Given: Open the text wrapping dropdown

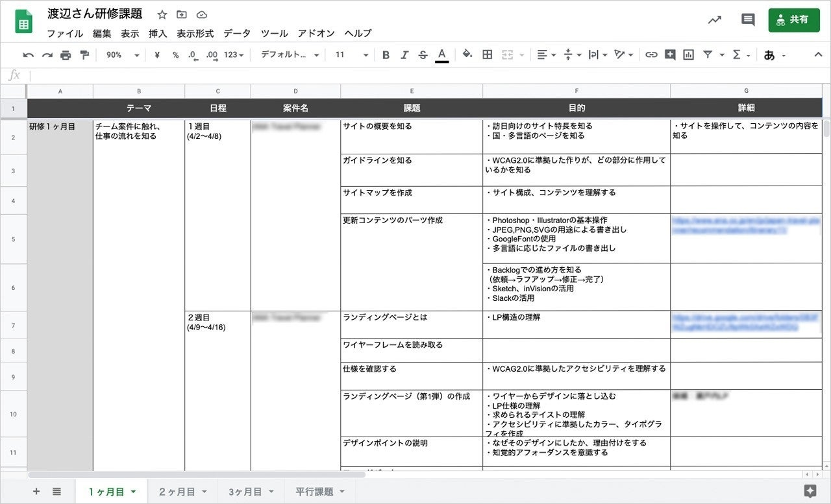Looking at the screenshot, I should [597, 55].
